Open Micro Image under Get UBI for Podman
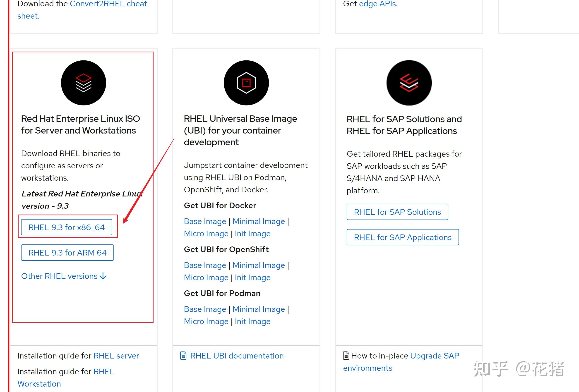Screen dimensions: 579x392 [206, 321]
